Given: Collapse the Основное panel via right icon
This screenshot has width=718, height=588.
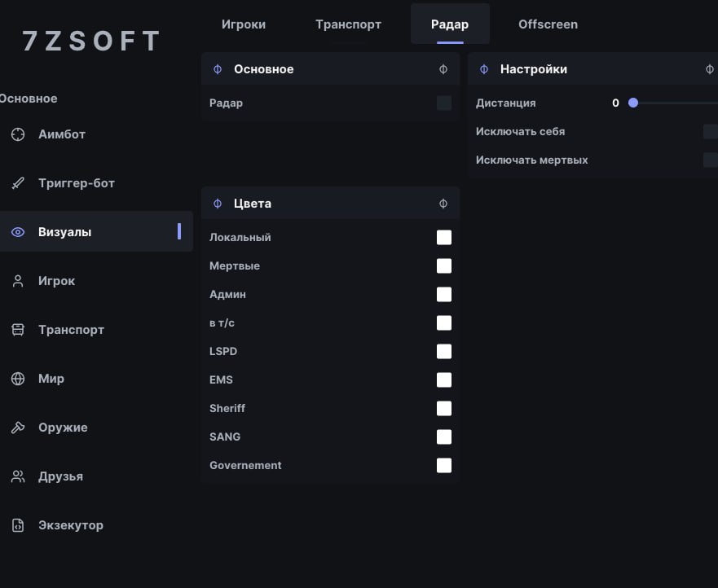Looking at the screenshot, I should [443, 69].
